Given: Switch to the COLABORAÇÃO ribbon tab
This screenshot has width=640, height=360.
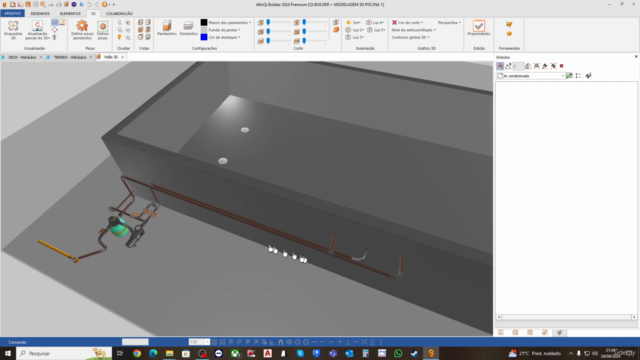Looking at the screenshot, I should pos(119,13).
